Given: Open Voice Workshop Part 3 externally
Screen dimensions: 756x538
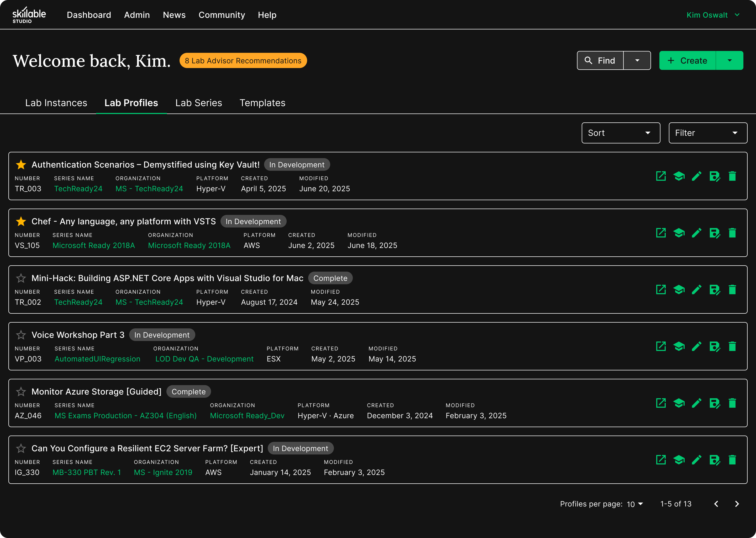Looking at the screenshot, I should tap(661, 346).
